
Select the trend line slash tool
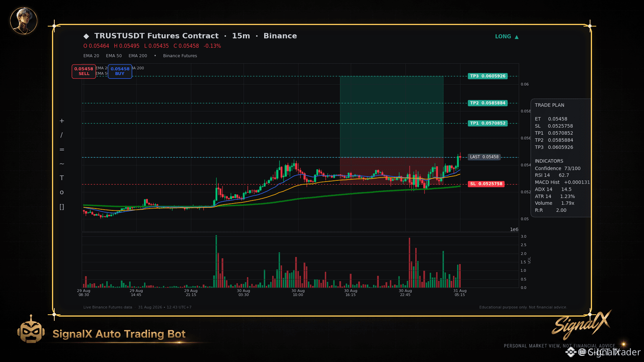[x=62, y=135]
